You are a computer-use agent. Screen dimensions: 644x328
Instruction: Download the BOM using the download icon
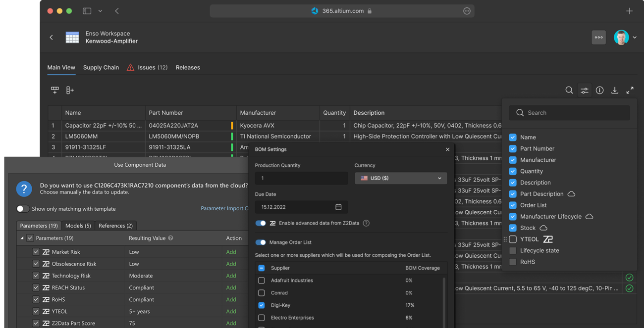tap(614, 90)
